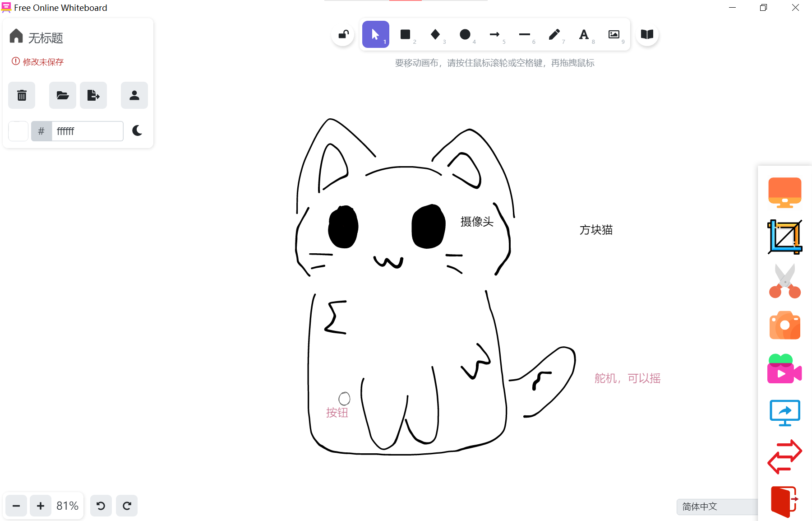The width and height of the screenshot is (812, 521).
Task: Undo the last action
Action: (x=101, y=506)
